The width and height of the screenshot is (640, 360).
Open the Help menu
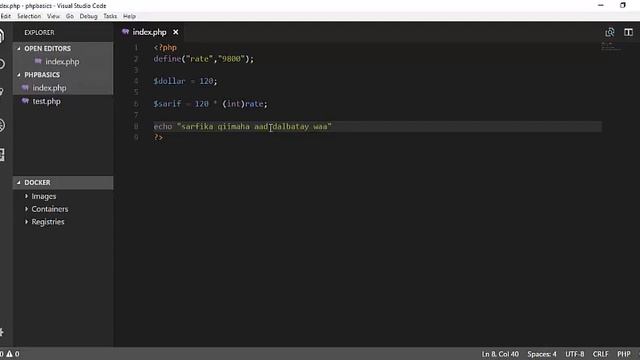(x=129, y=16)
